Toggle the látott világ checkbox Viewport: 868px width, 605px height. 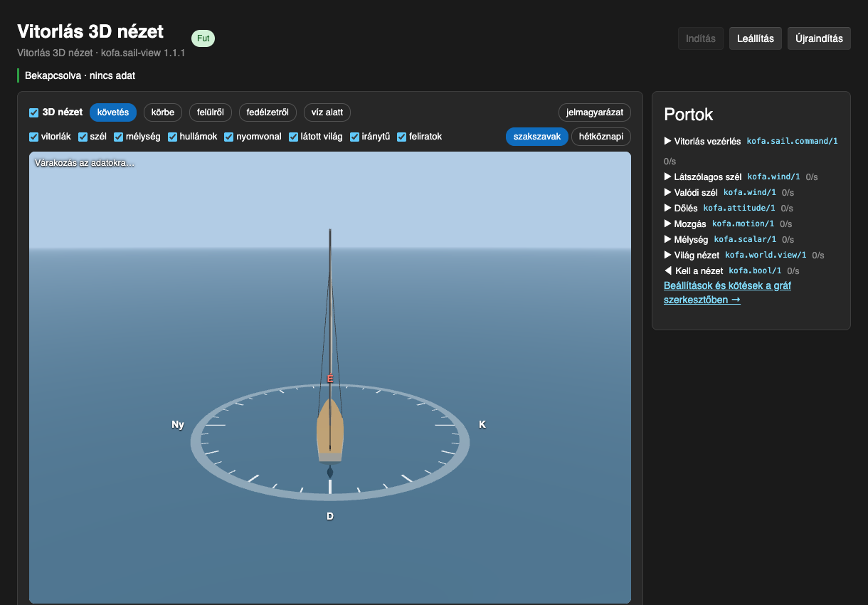click(293, 137)
